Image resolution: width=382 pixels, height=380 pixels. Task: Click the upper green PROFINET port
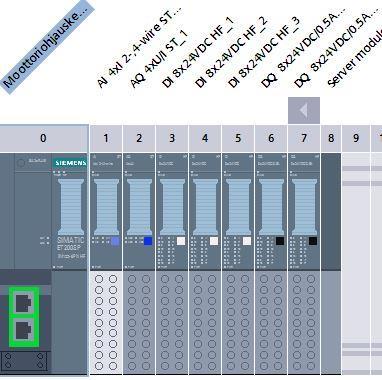(24, 303)
